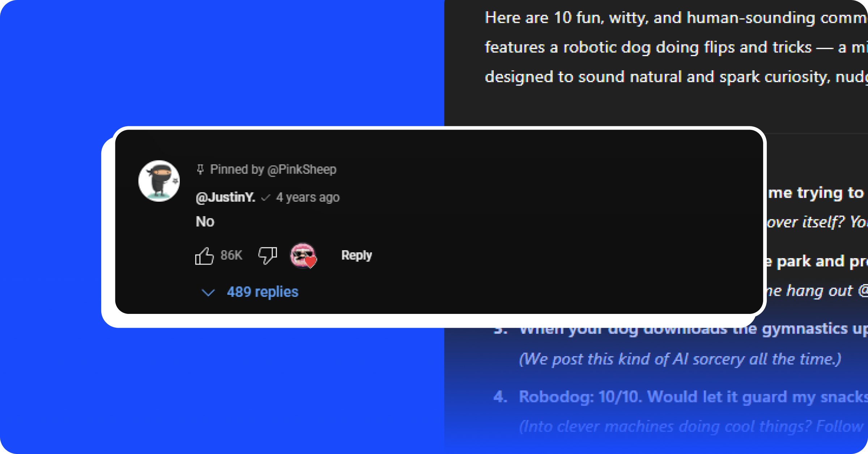Reply to JustinY's comment
The image size is (868, 454).
click(x=357, y=255)
